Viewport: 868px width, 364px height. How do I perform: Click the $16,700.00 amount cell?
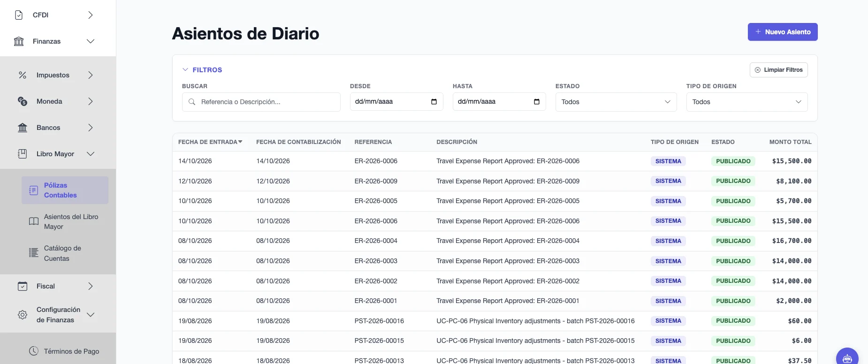click(x=792, y=241)
